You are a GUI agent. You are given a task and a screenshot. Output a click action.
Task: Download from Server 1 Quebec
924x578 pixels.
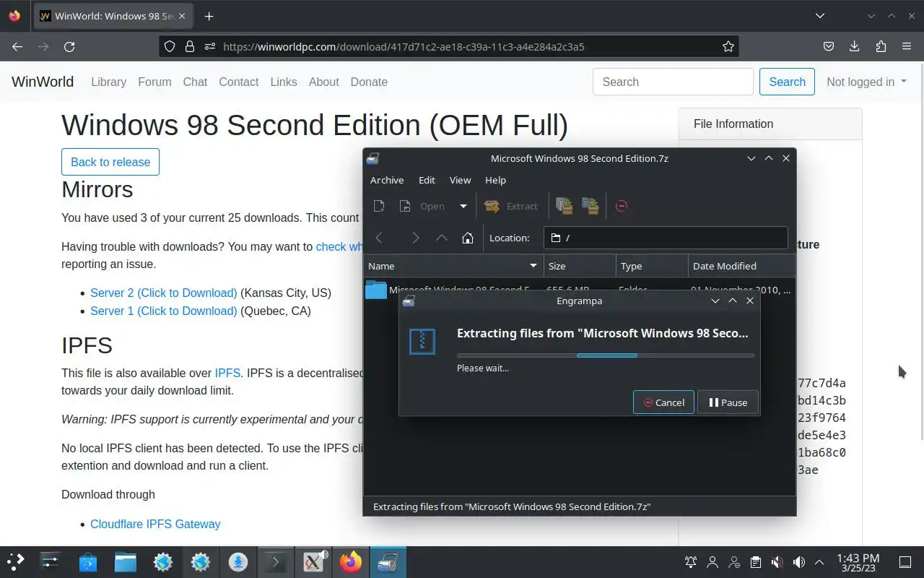pos(164,311)
